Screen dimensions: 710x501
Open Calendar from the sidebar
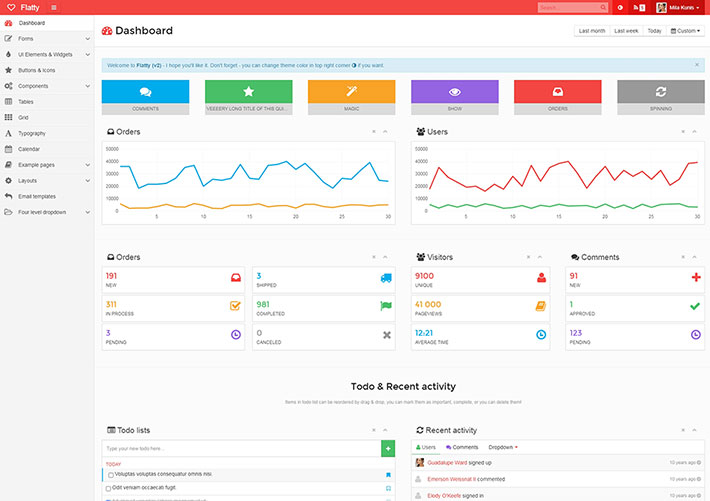pos(29,149)
